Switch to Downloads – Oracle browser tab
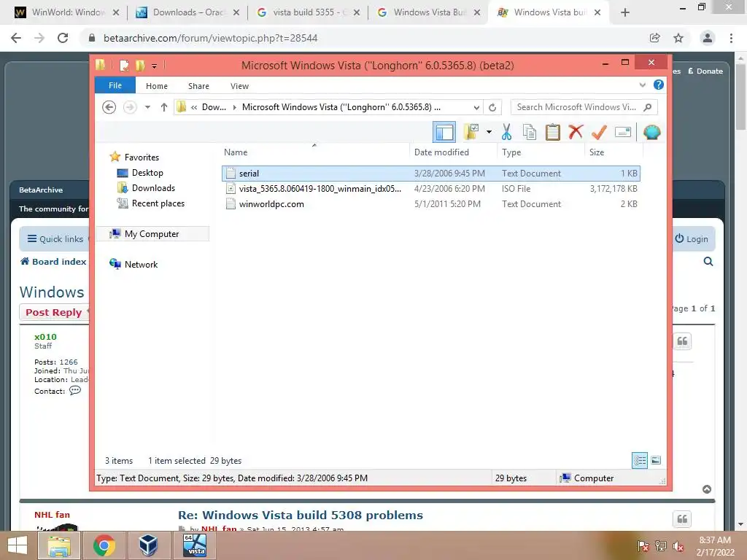This screenshot has height=560, width=747. 187,12
